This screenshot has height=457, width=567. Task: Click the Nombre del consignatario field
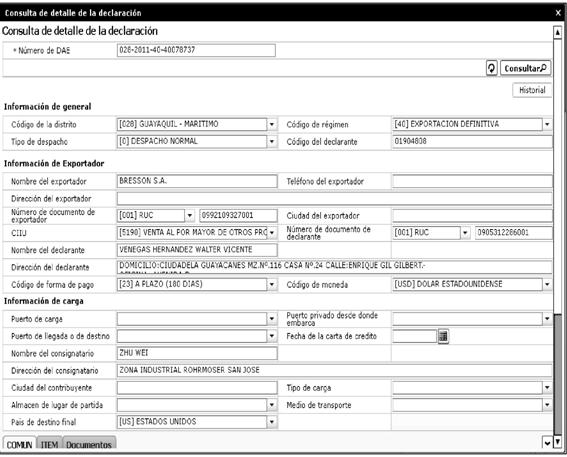[197, 353]
